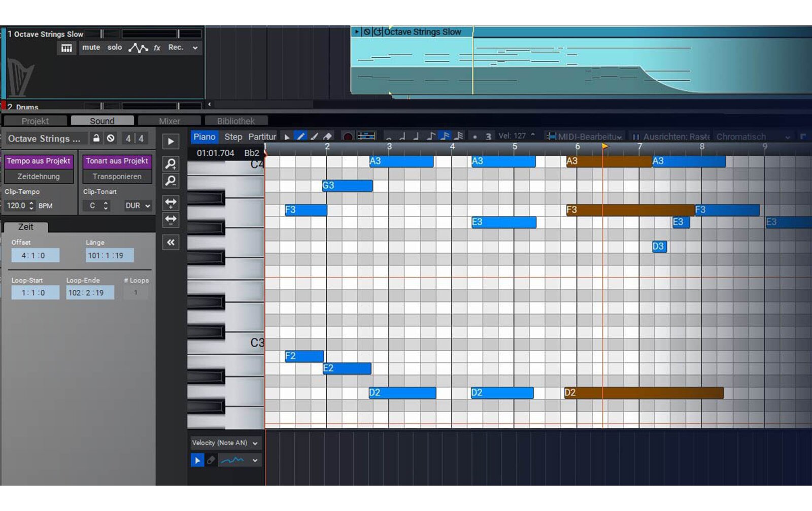The width and height of the screenshot is (812, 511).
Task: Switch to the Bibliothek tab
Action: pyautogui.click(x=236, y=121)
